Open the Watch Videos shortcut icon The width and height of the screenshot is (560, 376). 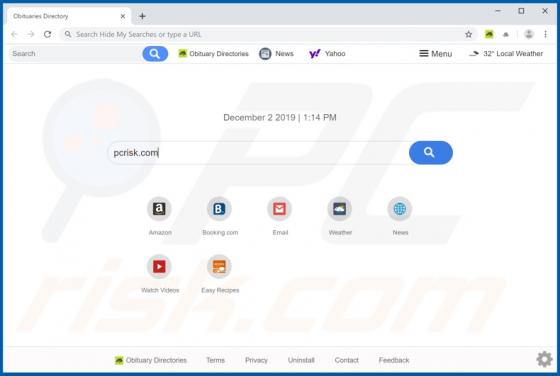click(159, 266)
